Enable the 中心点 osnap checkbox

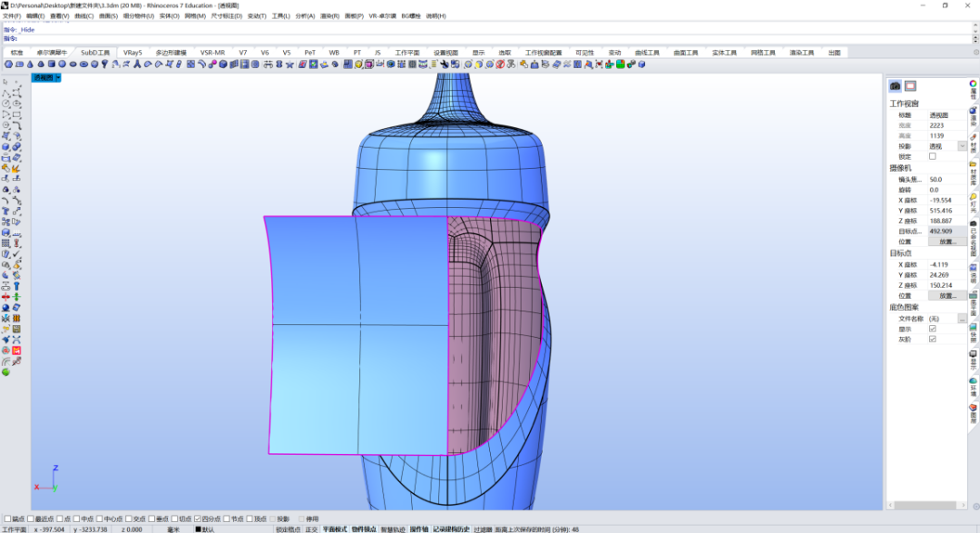[x=100, y=518]
